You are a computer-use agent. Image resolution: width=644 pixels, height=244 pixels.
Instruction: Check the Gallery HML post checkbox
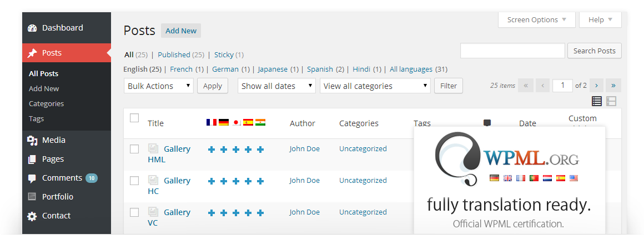click(134, 149)
